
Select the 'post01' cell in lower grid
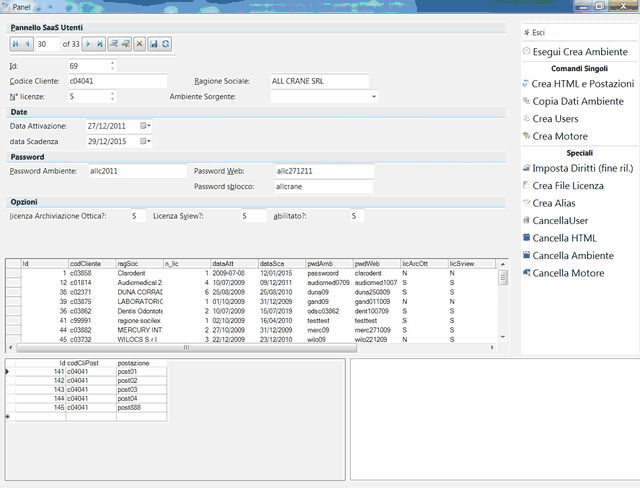[141, 372]
